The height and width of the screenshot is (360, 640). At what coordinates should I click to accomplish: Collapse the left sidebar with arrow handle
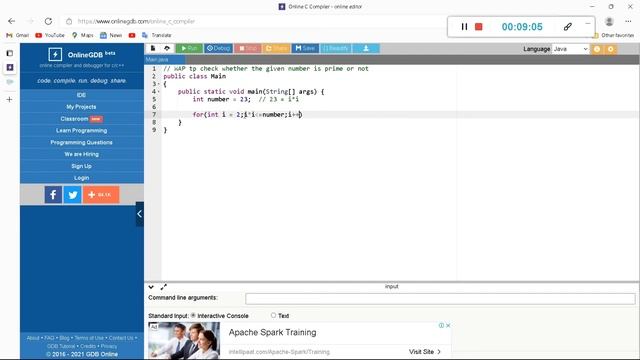point(140,213)
